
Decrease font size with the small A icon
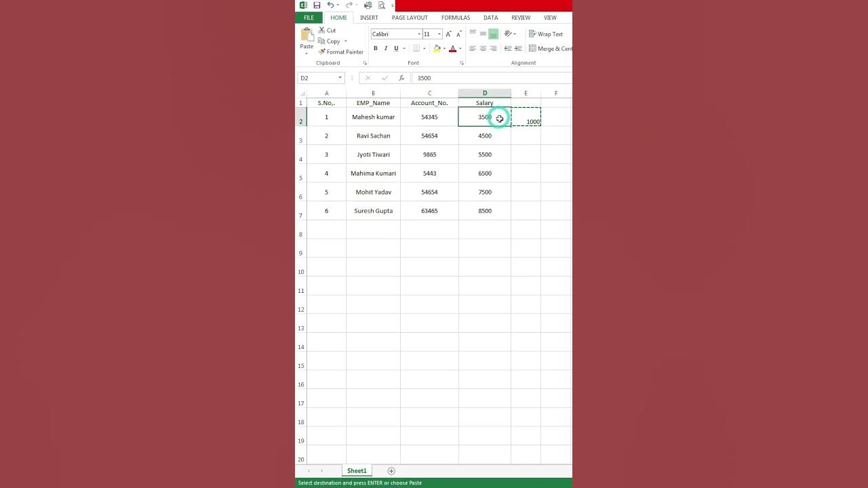point(458,34)
